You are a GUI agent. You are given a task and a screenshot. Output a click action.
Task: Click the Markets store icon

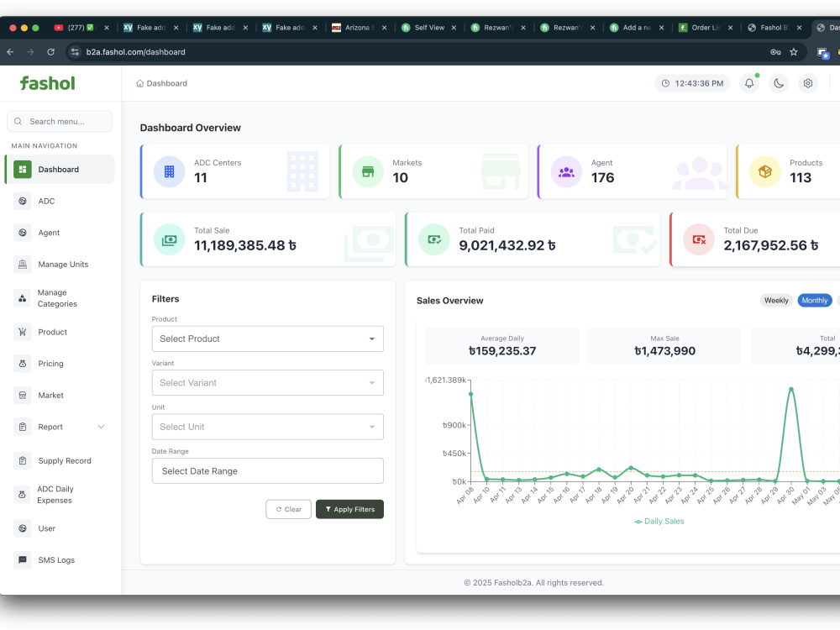pos(368,171)
